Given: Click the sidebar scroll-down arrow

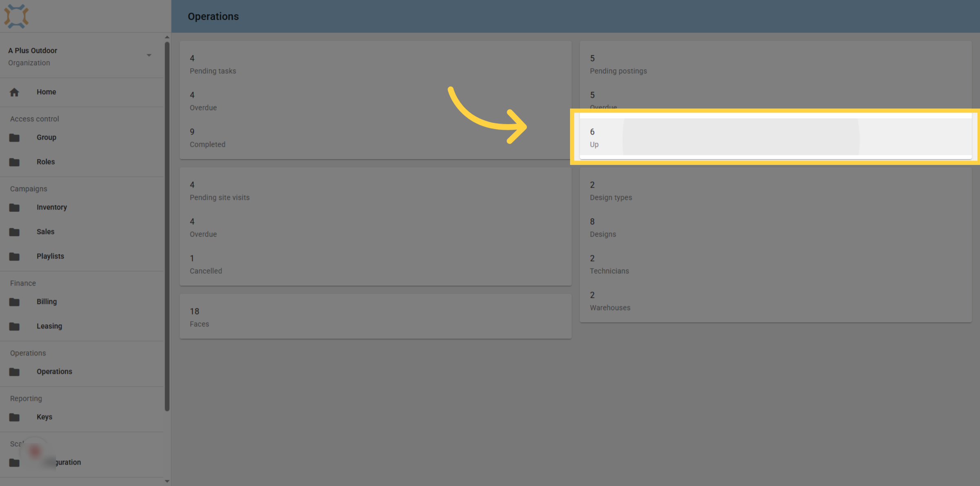Looking at the screenshot, I should coord(167,481).
